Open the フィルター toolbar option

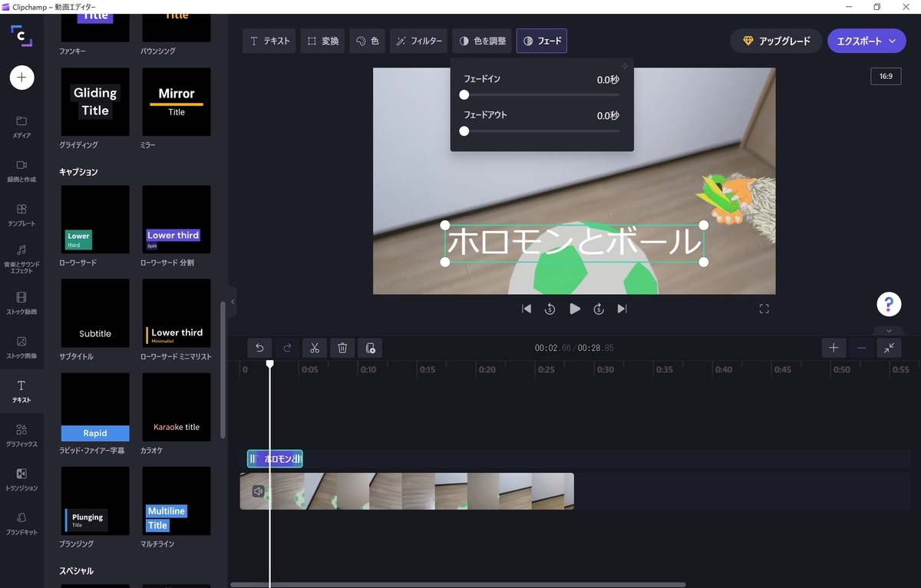(x=418, y=41)
